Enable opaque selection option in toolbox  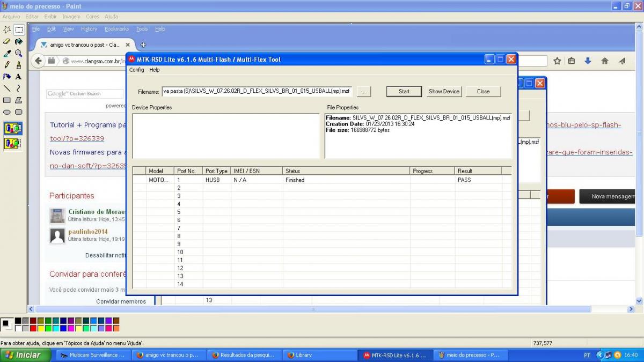tap(13, 128)
